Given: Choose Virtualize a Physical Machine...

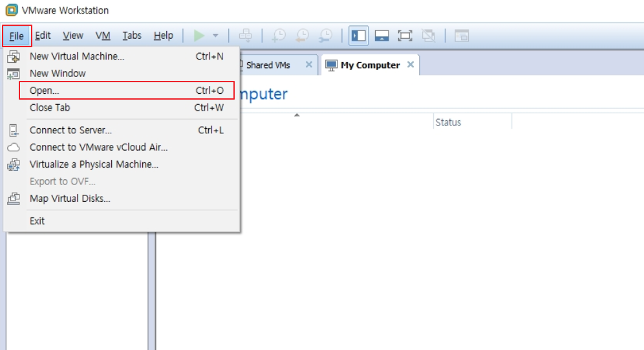Looking at the screenshot, I should tap(122, 164).
